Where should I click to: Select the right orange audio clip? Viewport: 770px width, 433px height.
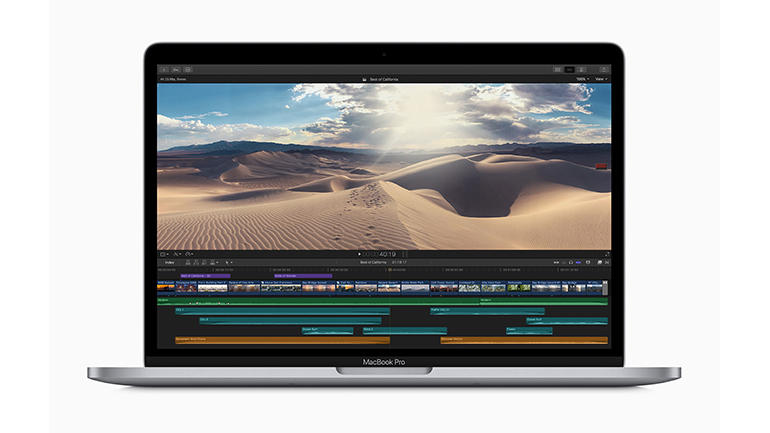pos(524,340)
